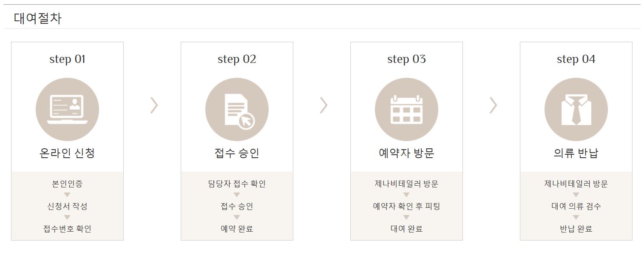This screenshot has width=644, height=255.
Task: Click the laptop icon for online application
Action: 67,109
